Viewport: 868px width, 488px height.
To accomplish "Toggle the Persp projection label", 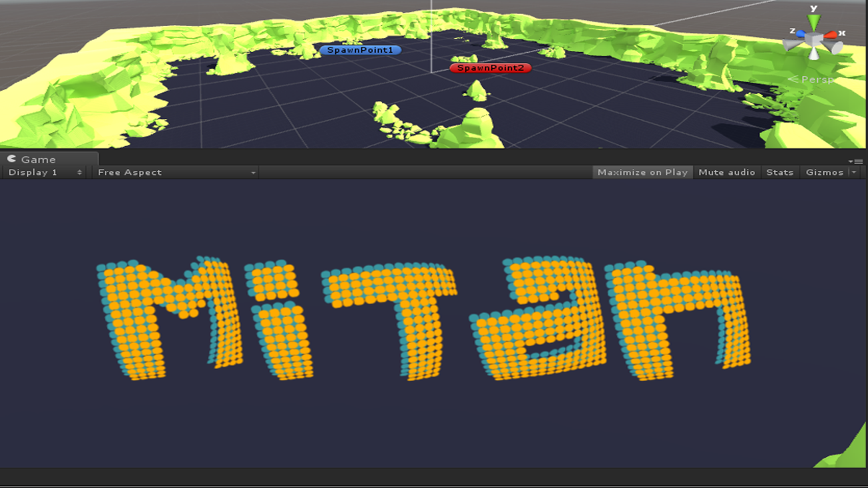I will [816, 79].
